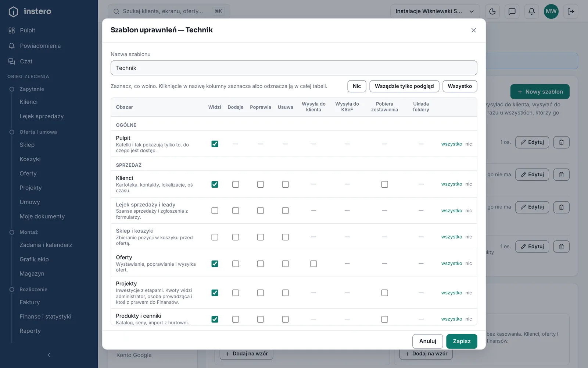588x368 pixels.
Task: Click the Usuwa column header
Action: tap(285, 107)
